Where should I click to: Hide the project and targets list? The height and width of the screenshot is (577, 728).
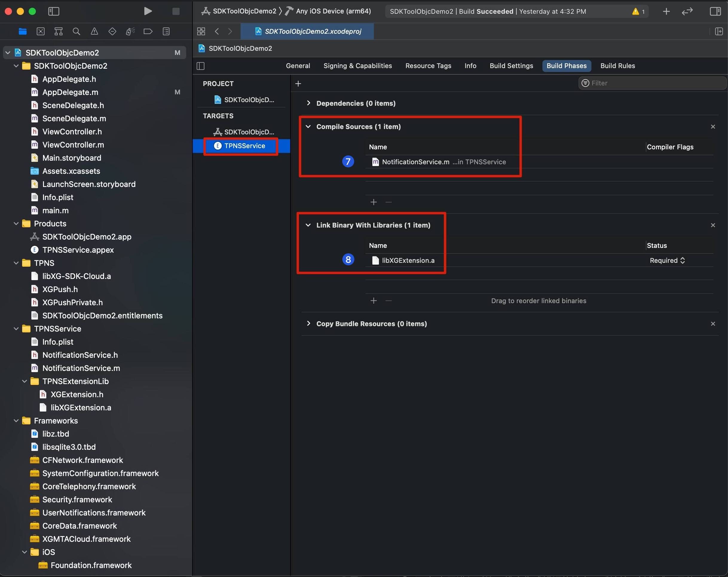point(201,66)
